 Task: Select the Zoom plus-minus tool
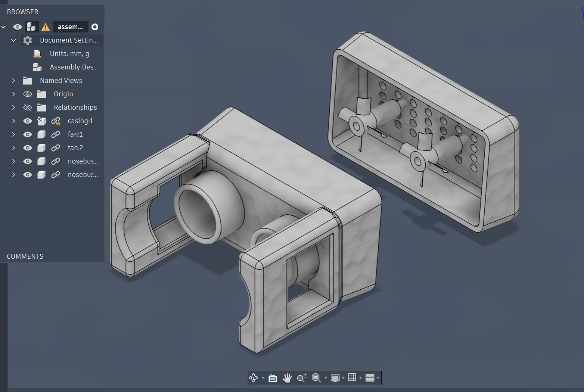[x=302, y=378]
